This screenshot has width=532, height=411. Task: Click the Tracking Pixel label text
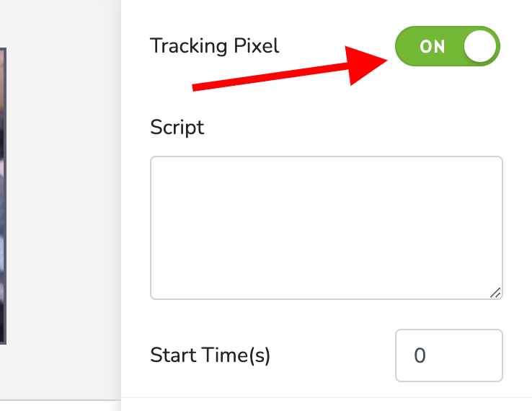pyautogui.click(x=214, y=46)
